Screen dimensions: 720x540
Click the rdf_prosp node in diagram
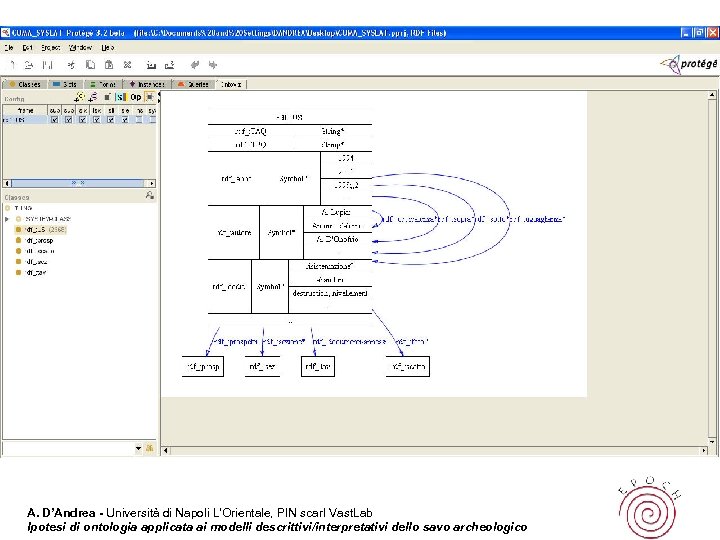coord(203,367)
